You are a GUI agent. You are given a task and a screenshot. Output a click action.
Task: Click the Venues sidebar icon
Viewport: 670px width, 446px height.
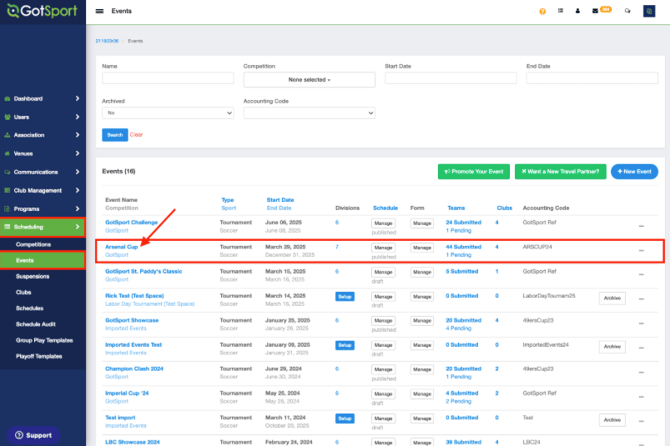point(7,153)
